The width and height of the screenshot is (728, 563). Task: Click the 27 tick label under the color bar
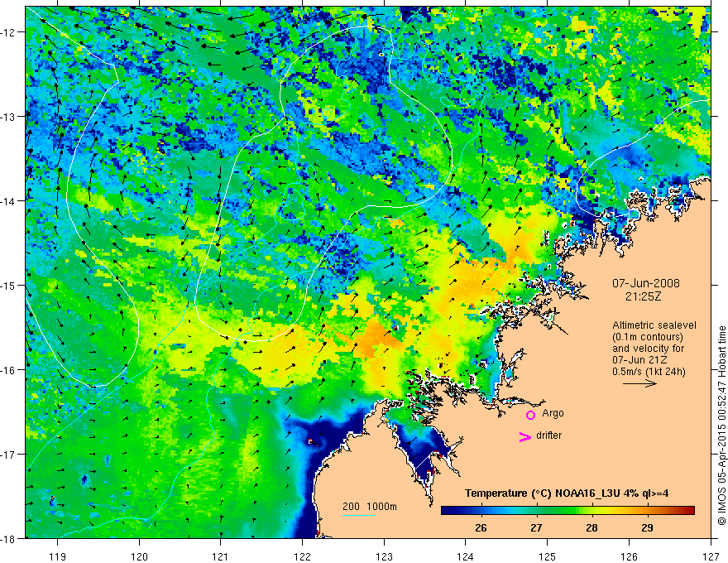tap(536, 527)
